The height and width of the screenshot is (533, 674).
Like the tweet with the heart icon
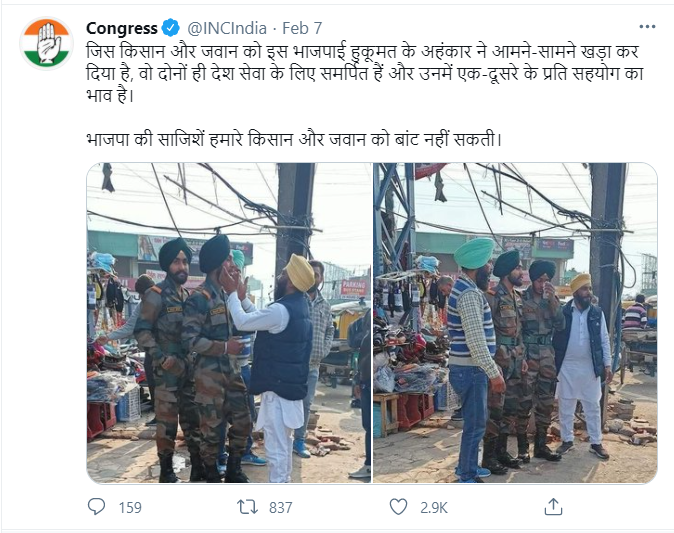tap(398, 507)
